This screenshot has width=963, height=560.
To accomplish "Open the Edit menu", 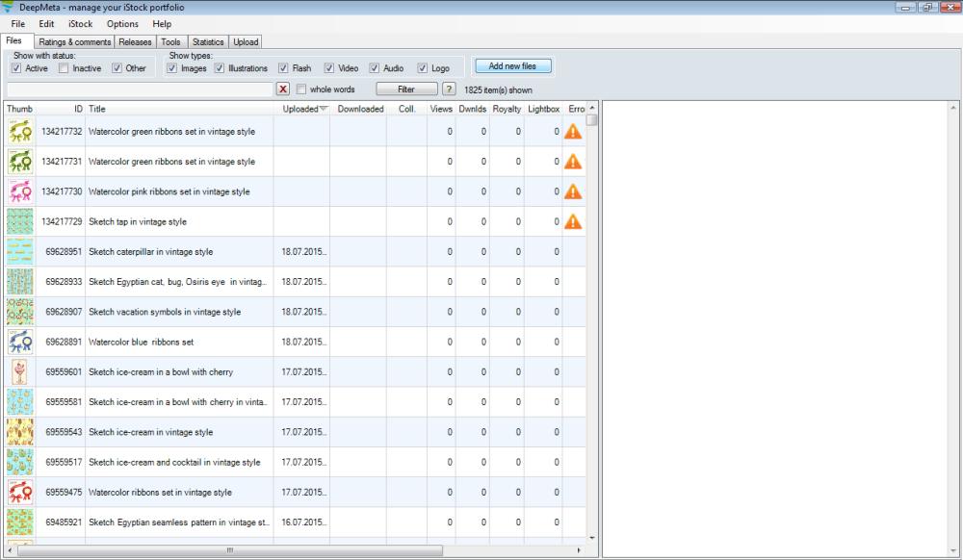I will point(46,24).
